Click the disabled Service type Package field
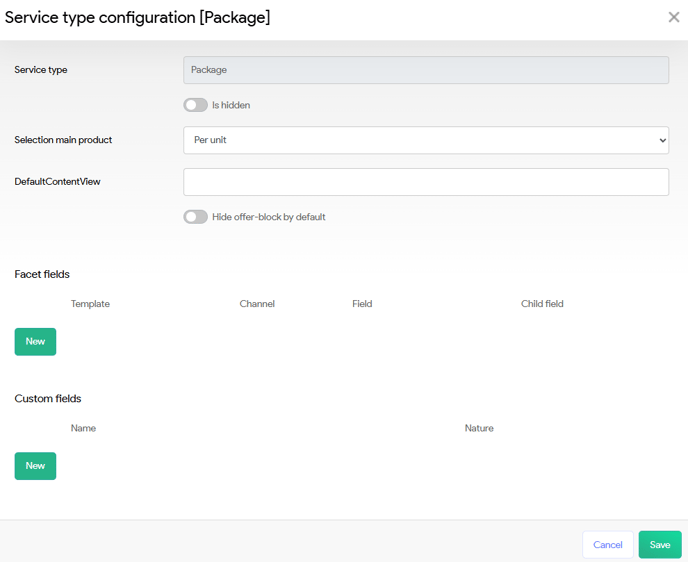This screenshot has width=688, height=562. click(x=426, y=70)
